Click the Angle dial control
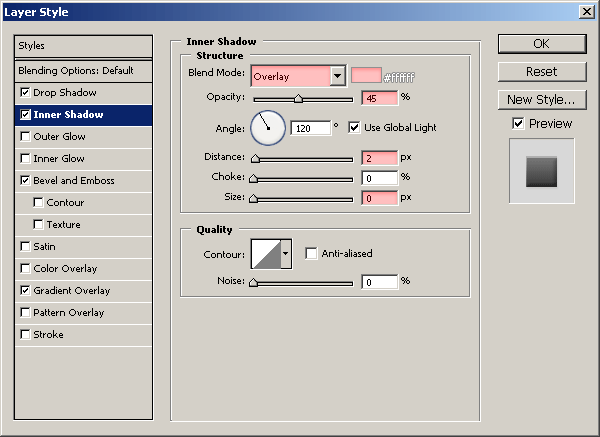 [268, 128]
